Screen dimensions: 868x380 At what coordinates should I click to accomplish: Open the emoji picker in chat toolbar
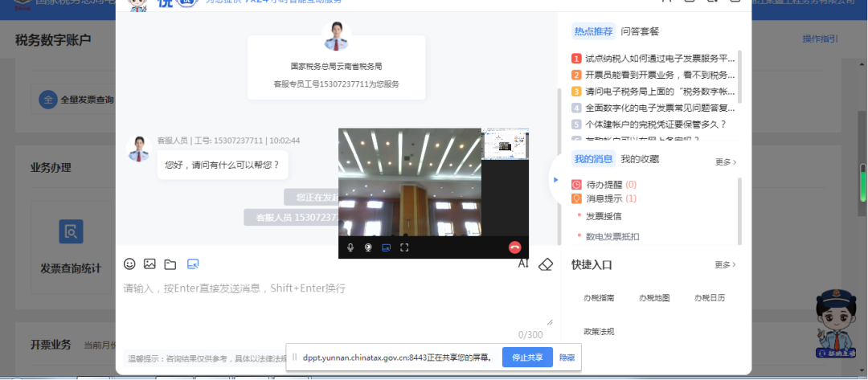(x=129, y=264)
